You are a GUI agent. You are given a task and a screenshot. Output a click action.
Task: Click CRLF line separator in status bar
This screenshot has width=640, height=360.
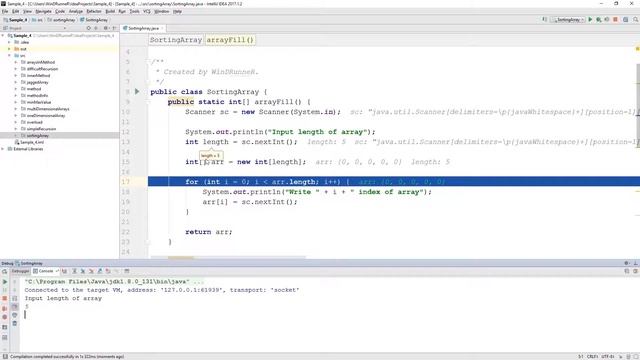592,357
